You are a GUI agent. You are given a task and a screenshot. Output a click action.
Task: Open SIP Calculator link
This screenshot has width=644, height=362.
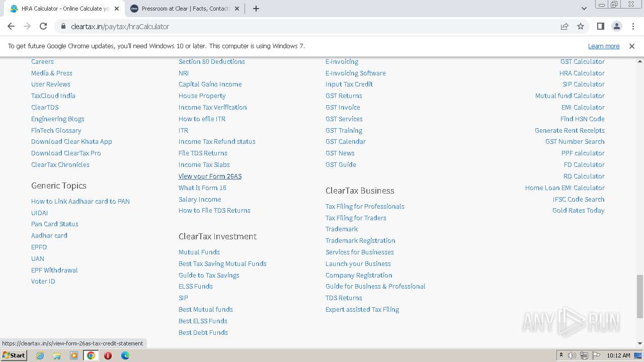[584, 84]
